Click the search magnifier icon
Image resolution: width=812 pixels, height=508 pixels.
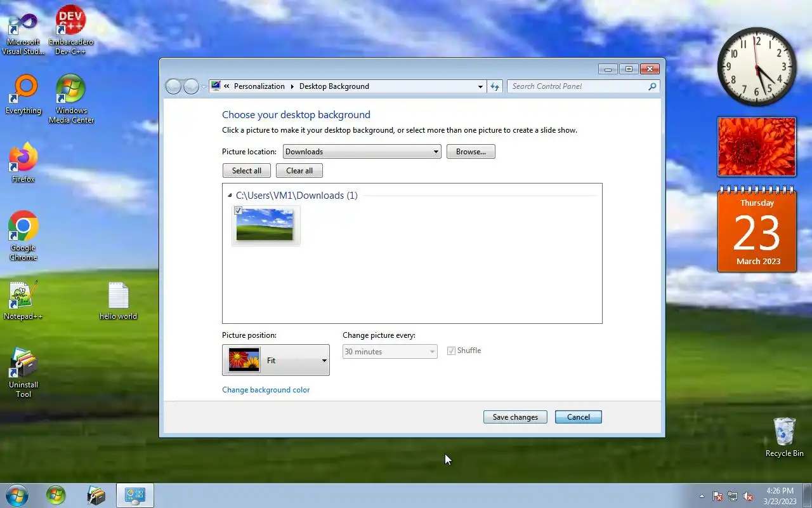point(652,86)
